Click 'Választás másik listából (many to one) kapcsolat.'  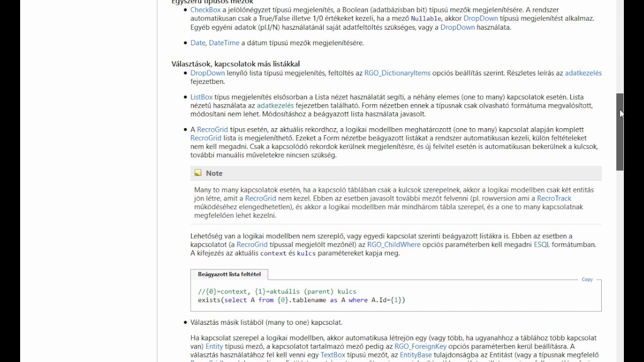click(x=266, y=322)
